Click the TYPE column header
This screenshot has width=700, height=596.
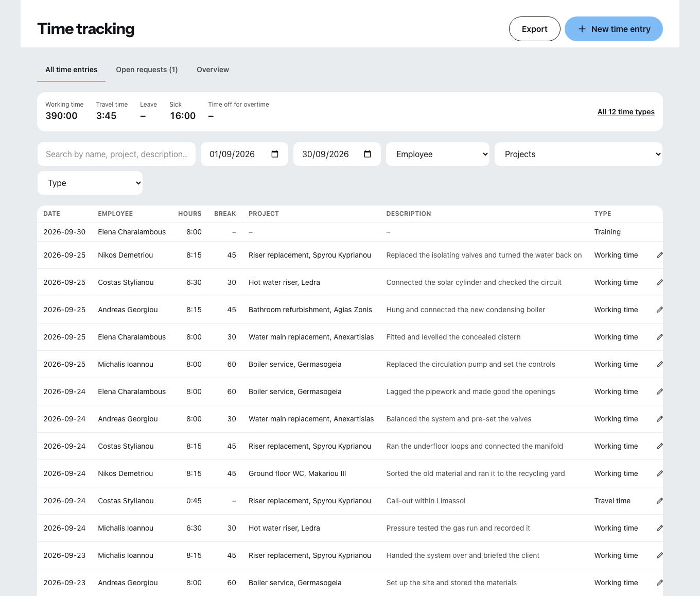pos(603,214)
